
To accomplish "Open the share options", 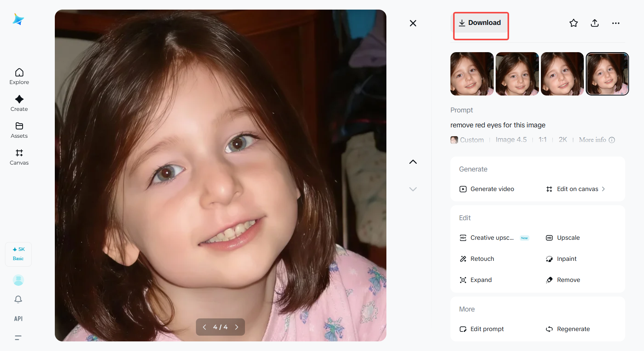I will [x=595, y=23].
